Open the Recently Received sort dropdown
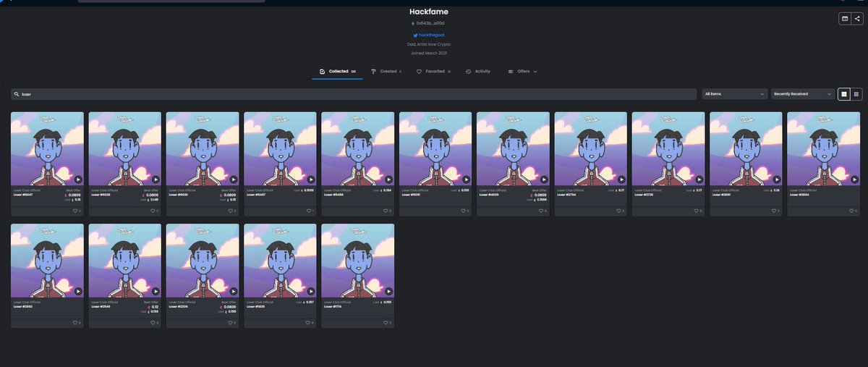 point(803,94)
